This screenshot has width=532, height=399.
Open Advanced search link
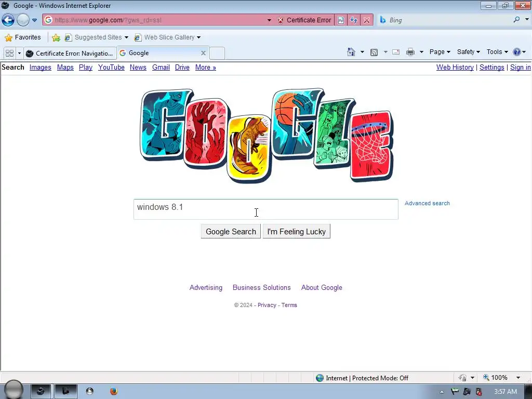click(x=427, y=203)
